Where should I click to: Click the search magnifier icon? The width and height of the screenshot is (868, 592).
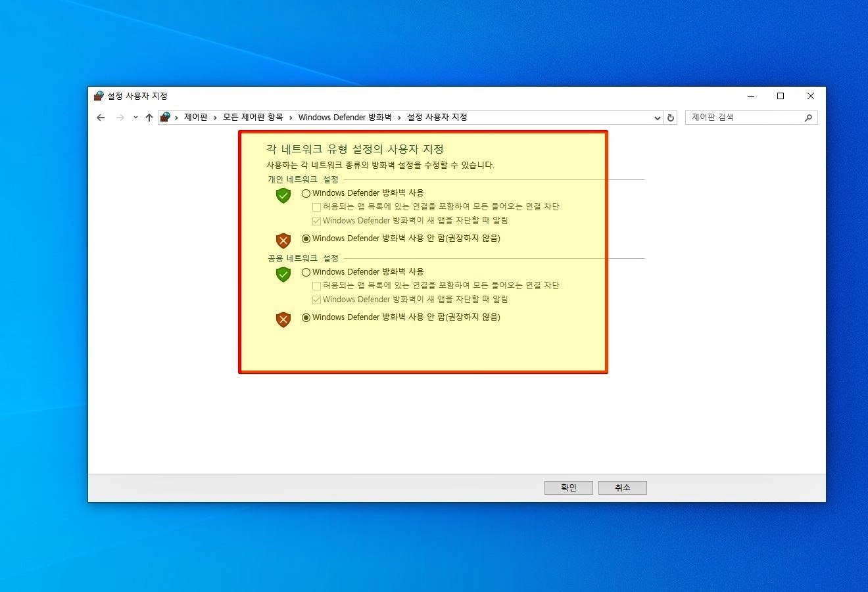808,118
